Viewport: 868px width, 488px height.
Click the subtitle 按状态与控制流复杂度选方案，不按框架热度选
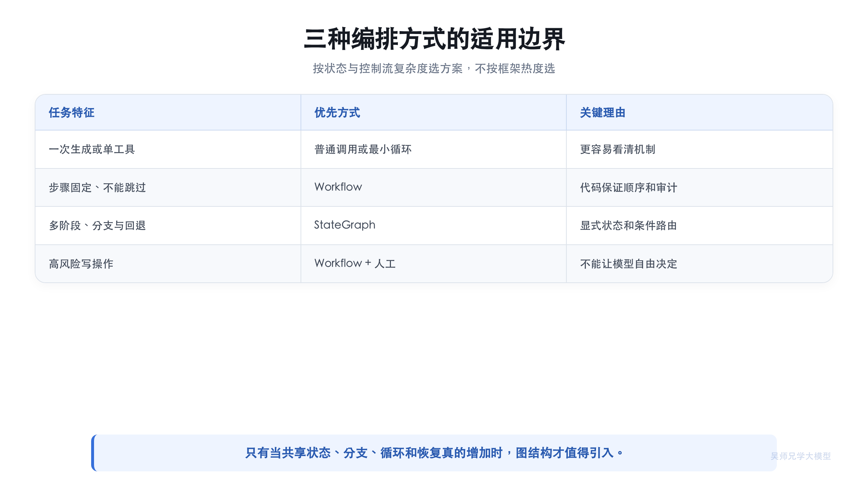[434, 68]
